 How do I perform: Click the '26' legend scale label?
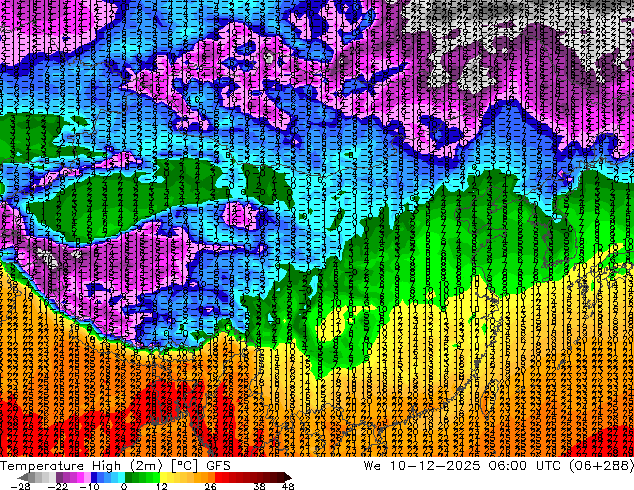pyautogui.click(x=210, y=486)
